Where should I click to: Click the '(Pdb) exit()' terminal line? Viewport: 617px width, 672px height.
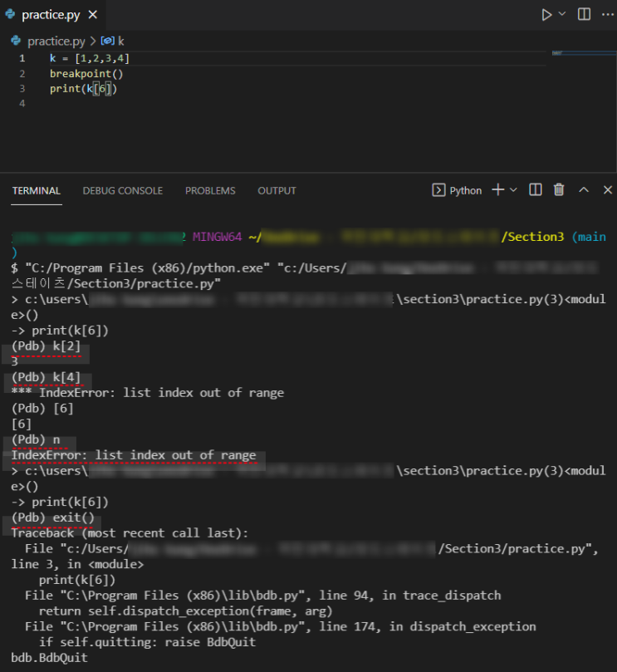(52, 517)
